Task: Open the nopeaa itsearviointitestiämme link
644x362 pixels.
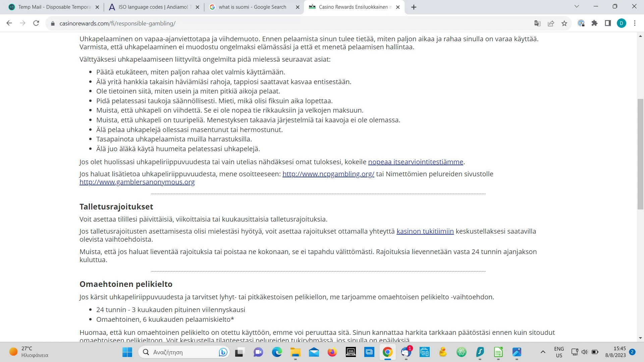Action: (416, 162)
